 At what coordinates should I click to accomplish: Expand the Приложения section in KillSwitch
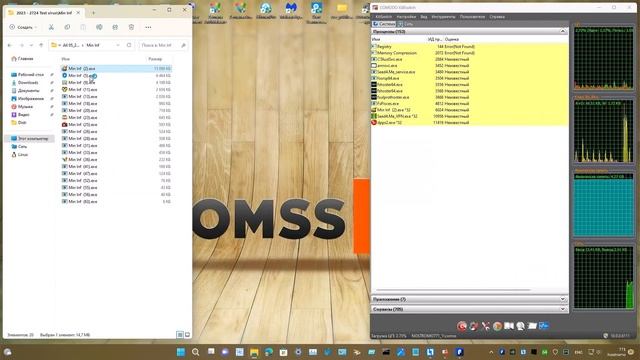pos(563,299)
